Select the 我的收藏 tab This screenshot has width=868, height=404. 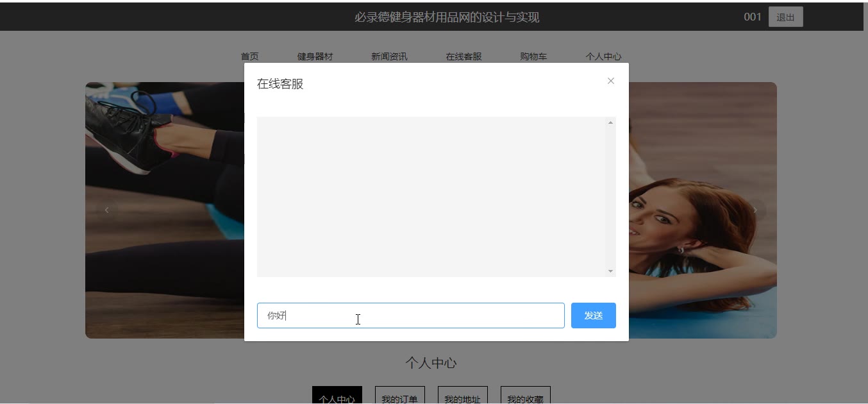click(x=525, y=396)
